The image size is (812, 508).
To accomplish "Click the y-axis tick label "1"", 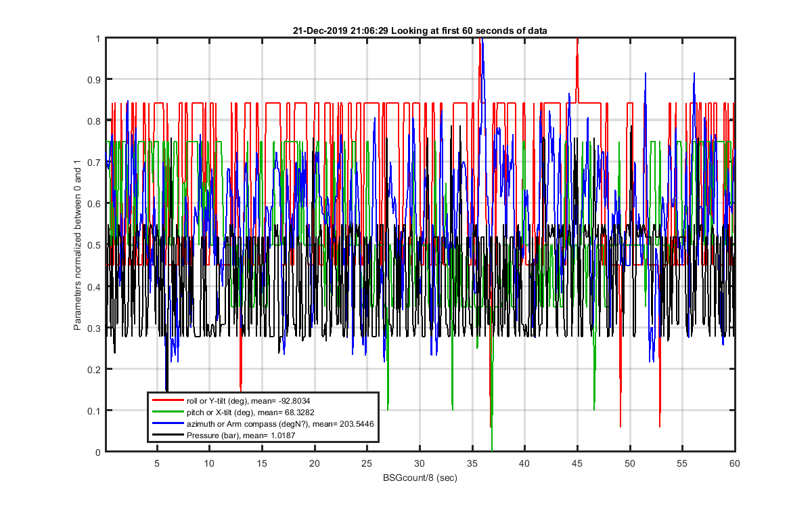I will [x=99, y=39].
